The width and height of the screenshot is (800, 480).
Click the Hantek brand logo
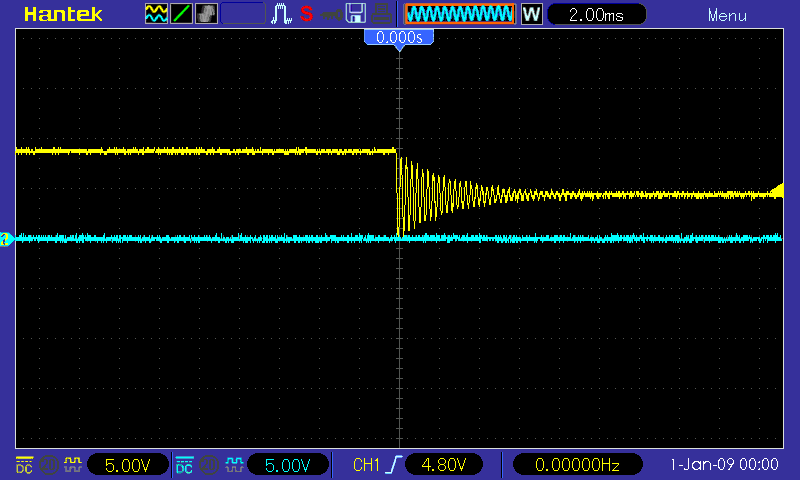click(63, 14)
